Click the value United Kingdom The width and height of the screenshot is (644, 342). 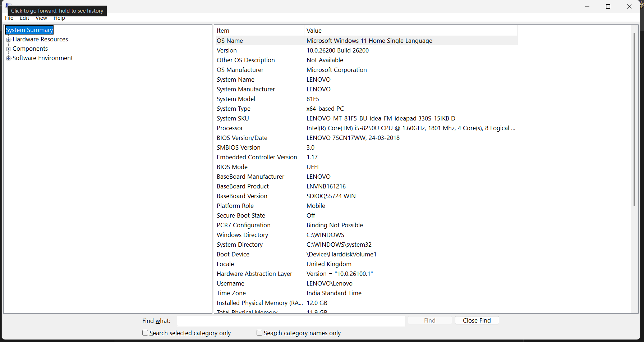pos(329,264)
